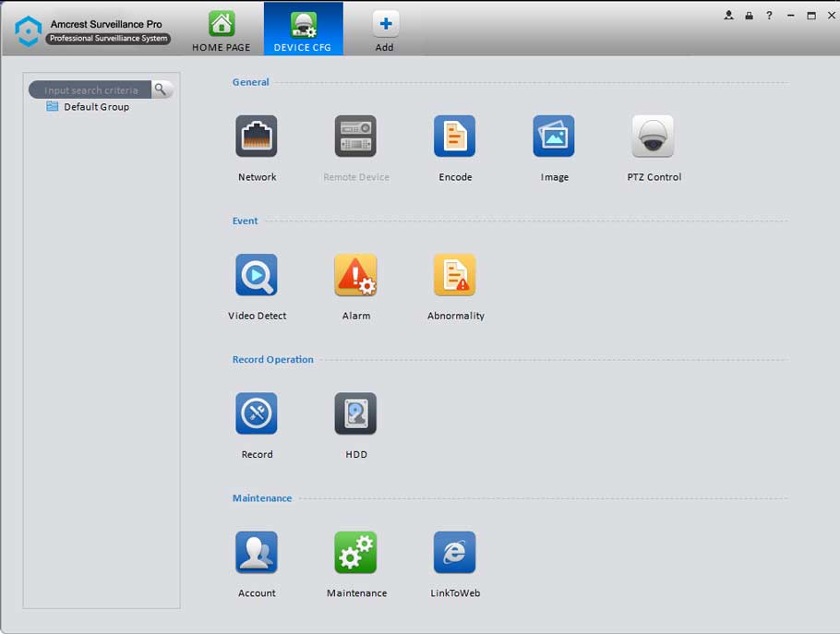Open the Encode settings icon

click(454, 137)
